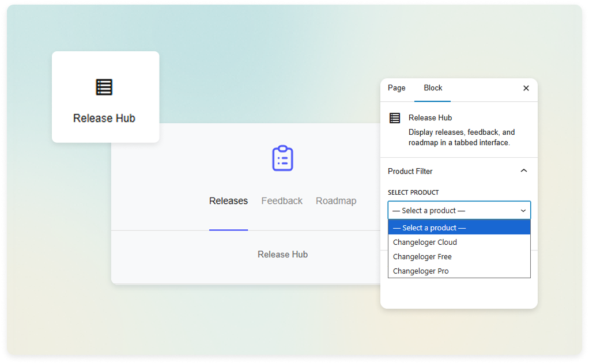Image resolution: width=589 pixels, height=364 pixels.
Task: Select Changeloger Free from the list
Action: point(422,256)
